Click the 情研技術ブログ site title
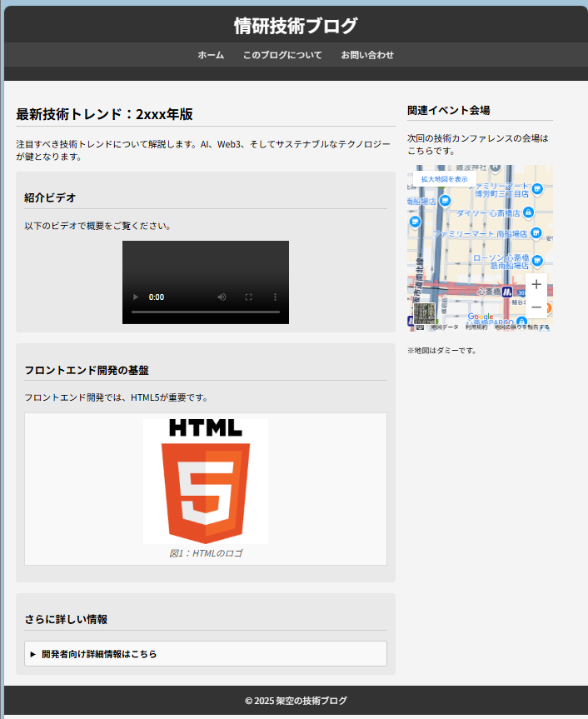The width and height of the screenshot is (588, 719). [x=296, y=26]
